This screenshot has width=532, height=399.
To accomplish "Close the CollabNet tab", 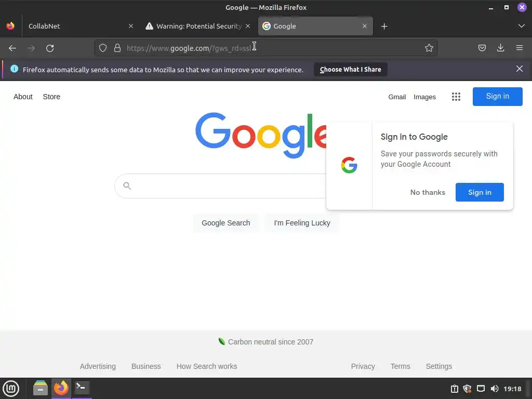I will [x=130, y=26].
